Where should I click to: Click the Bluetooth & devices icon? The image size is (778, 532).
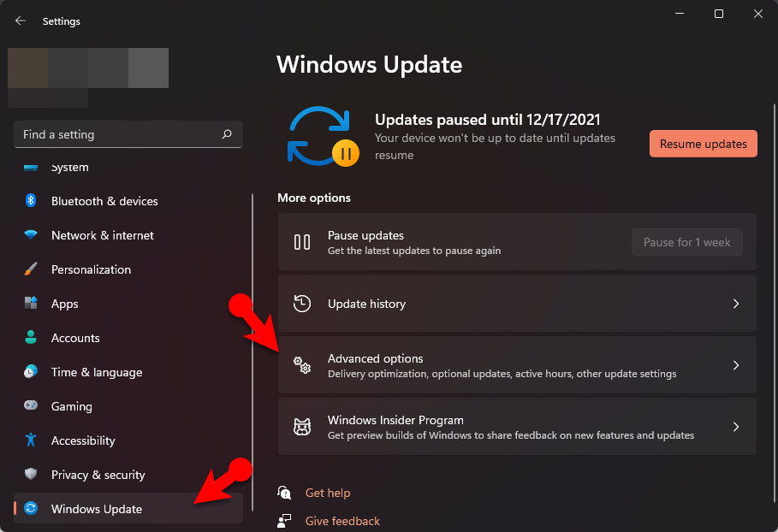[31, 201]
